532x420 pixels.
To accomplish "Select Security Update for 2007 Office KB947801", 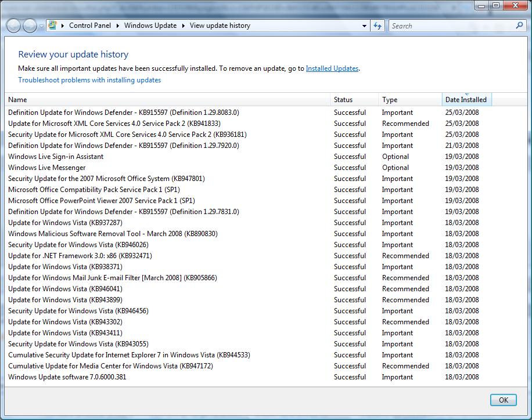I will pyautogui.click(x=106, y=179).
